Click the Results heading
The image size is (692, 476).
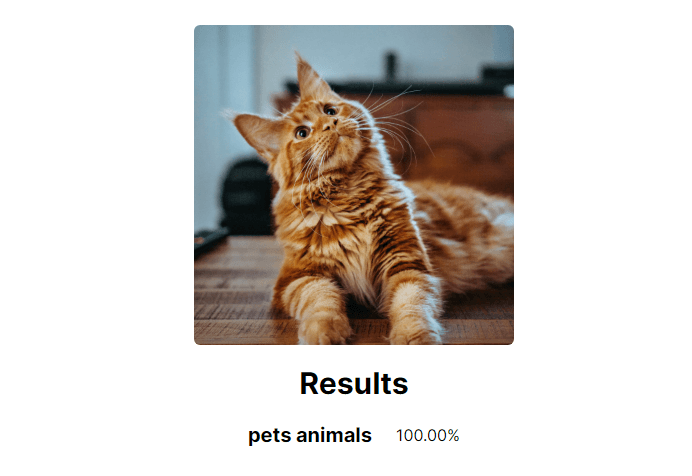(353, 383)
